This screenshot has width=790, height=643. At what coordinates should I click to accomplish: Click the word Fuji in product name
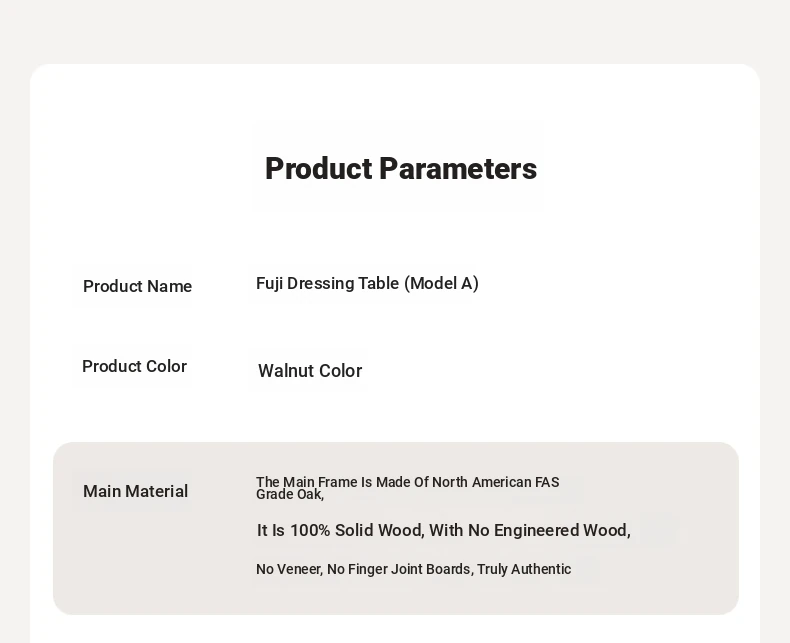(x=269, y=283)
